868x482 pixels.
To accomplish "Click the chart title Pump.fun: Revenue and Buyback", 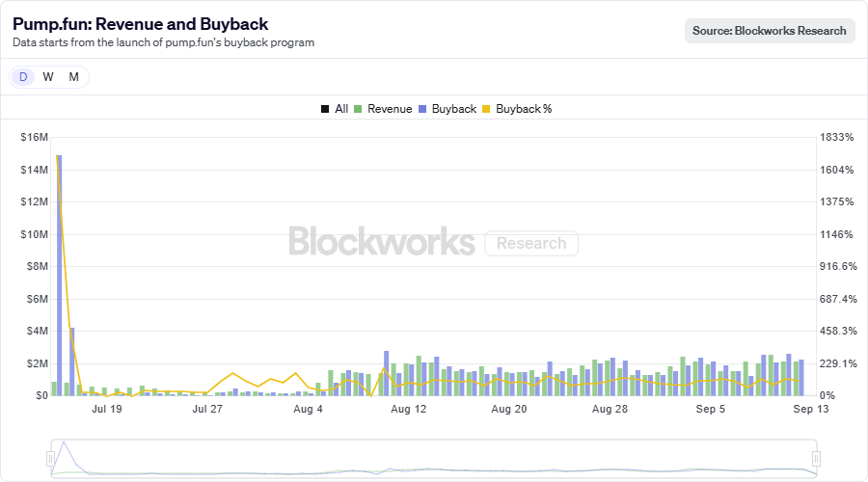I will 141,24.
